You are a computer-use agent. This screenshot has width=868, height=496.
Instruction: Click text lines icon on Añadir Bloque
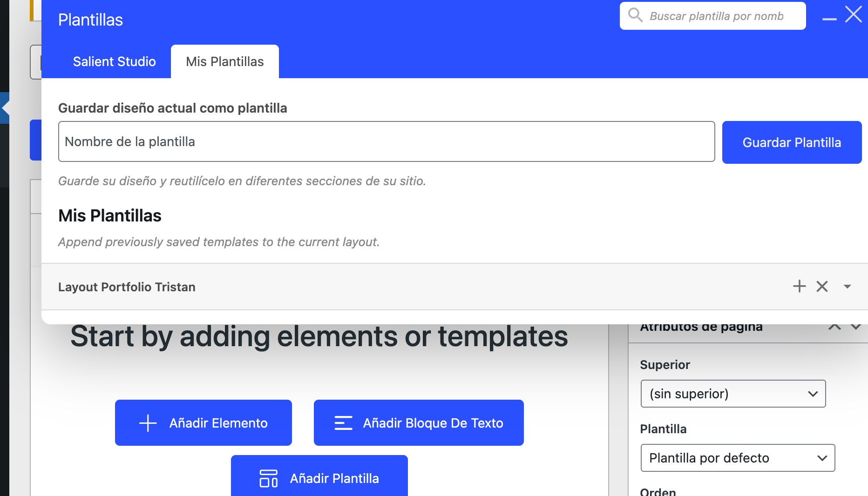[x=343, y=423]
